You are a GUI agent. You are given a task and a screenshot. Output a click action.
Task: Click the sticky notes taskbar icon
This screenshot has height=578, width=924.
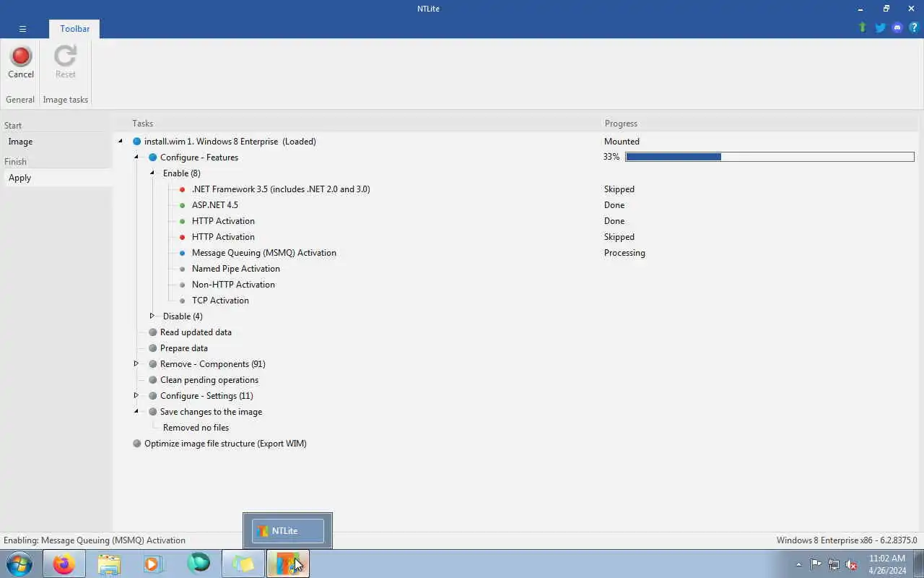(243, 564)
